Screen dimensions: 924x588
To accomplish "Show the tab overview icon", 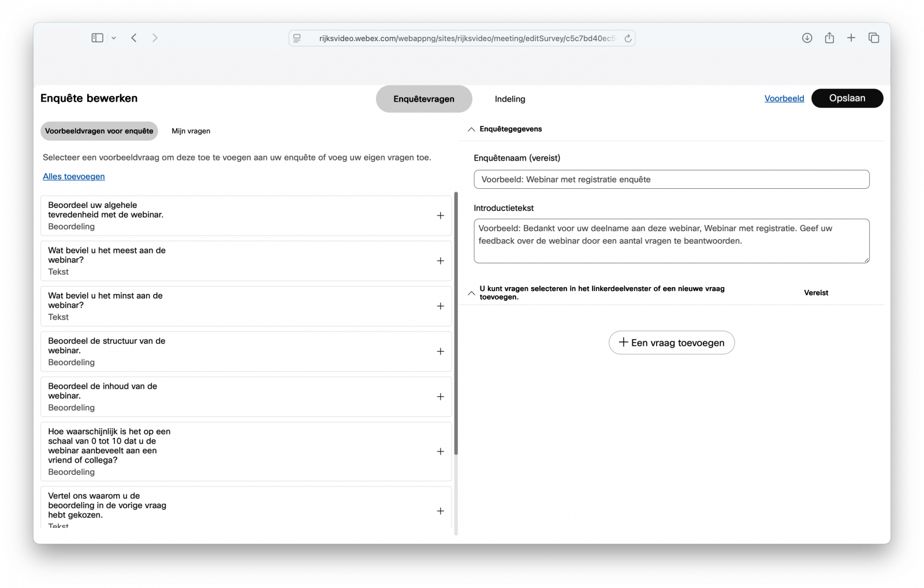I will (874, 37).
